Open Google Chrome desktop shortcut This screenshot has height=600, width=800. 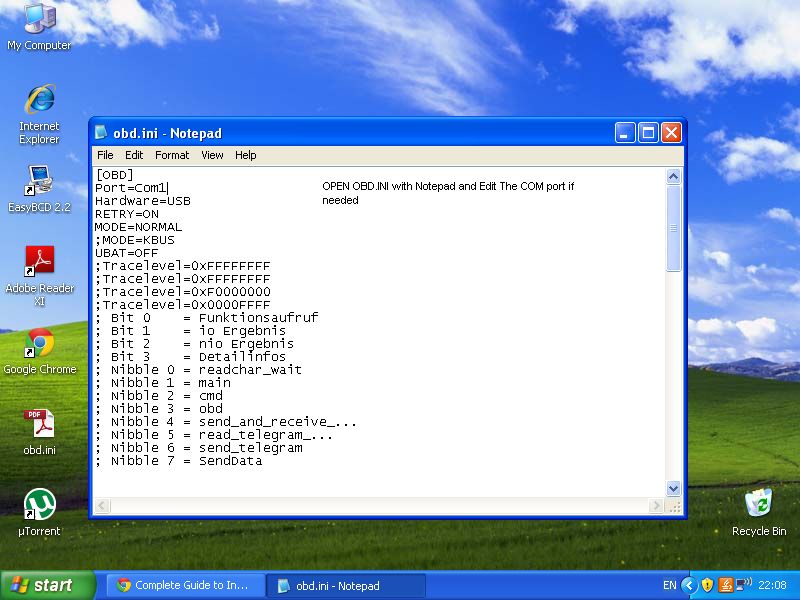tap(39, 343)
